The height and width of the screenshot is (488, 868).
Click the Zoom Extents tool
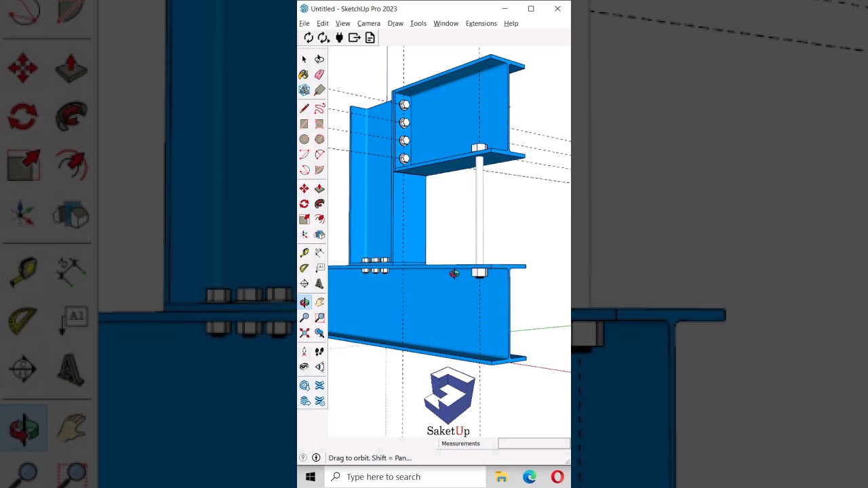point(304,333)
